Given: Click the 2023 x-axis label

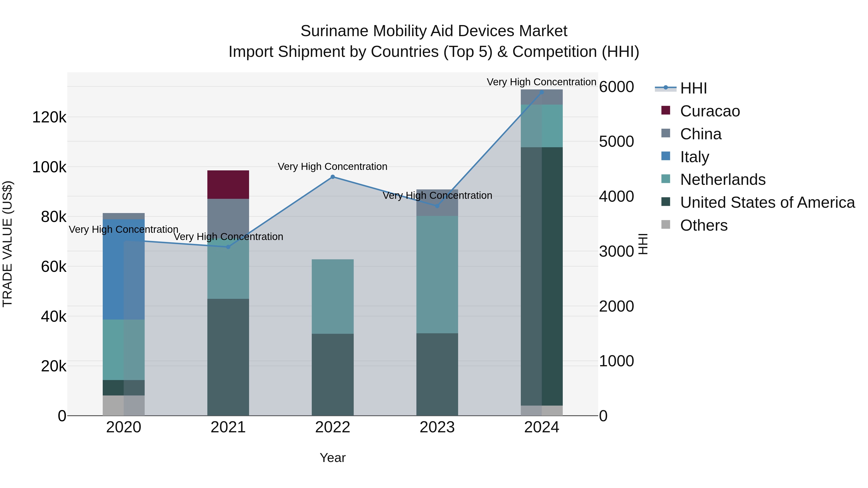Looking at the screenshot, I should pos(437,427).
